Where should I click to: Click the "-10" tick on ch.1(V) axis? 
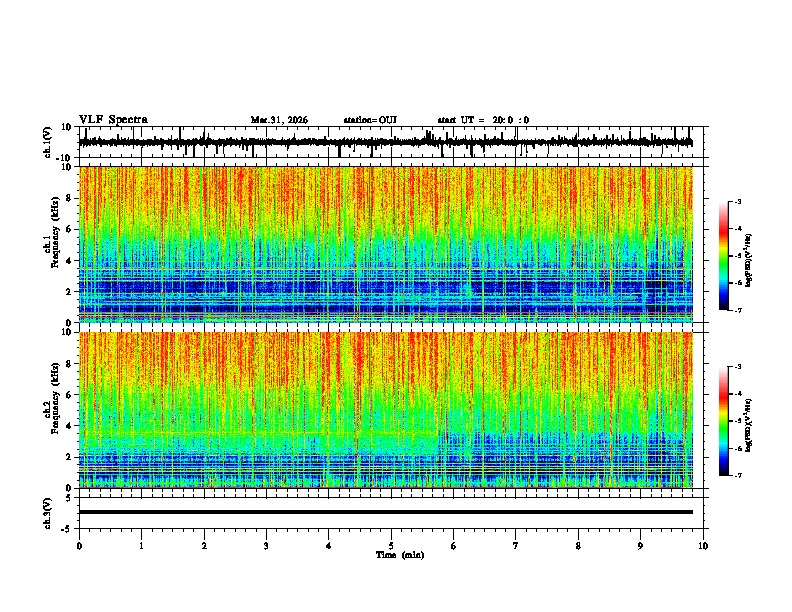[65, 158]
